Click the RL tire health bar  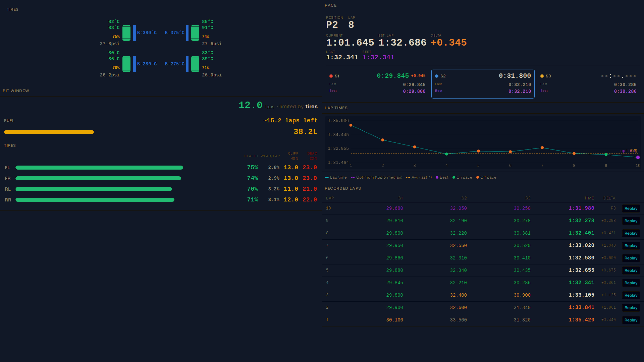(x=94, y=189)
